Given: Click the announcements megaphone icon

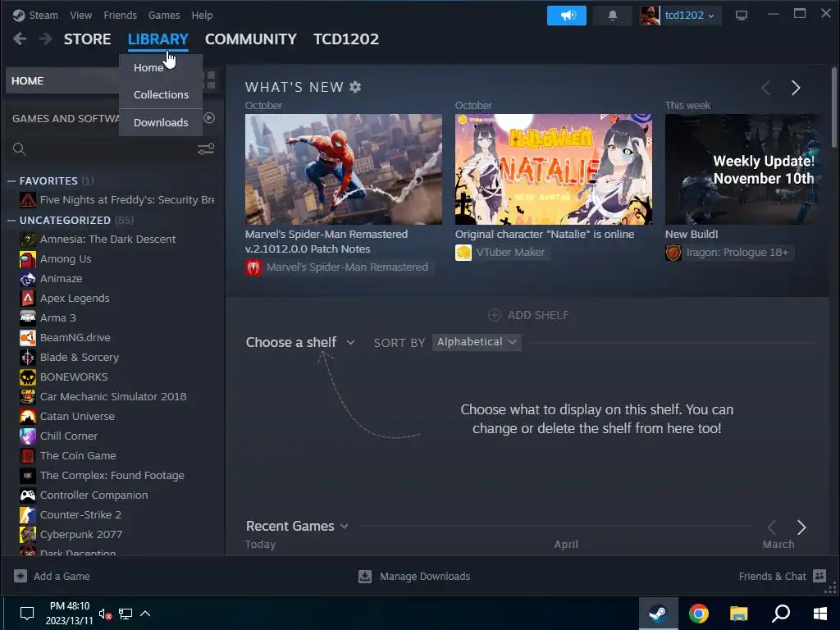Looking at the screenshot, I should point(566,16).
